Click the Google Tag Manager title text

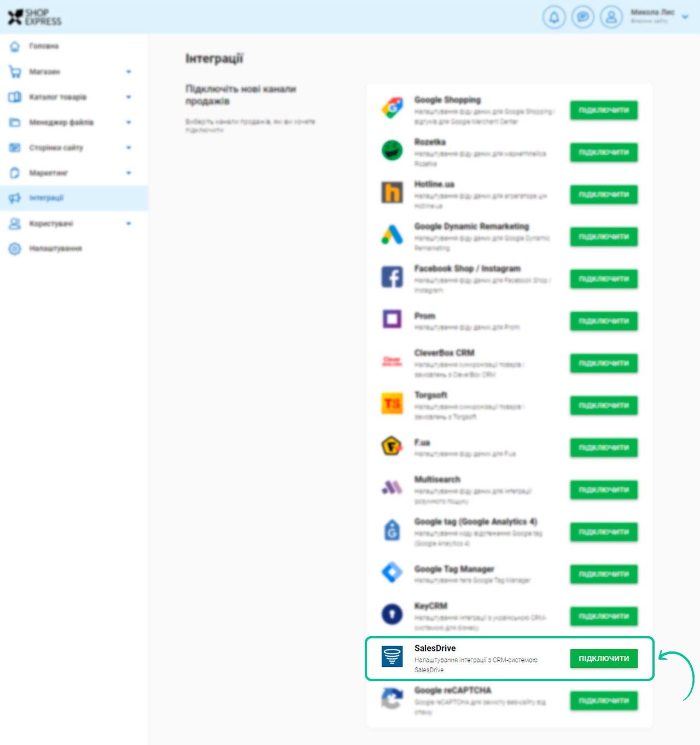(454, 569)
